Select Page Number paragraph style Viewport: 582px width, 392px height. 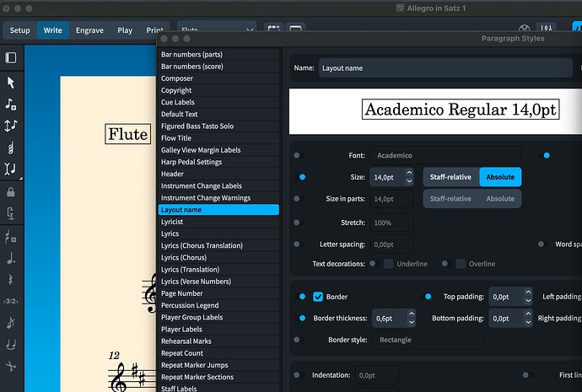pos(218,293)
